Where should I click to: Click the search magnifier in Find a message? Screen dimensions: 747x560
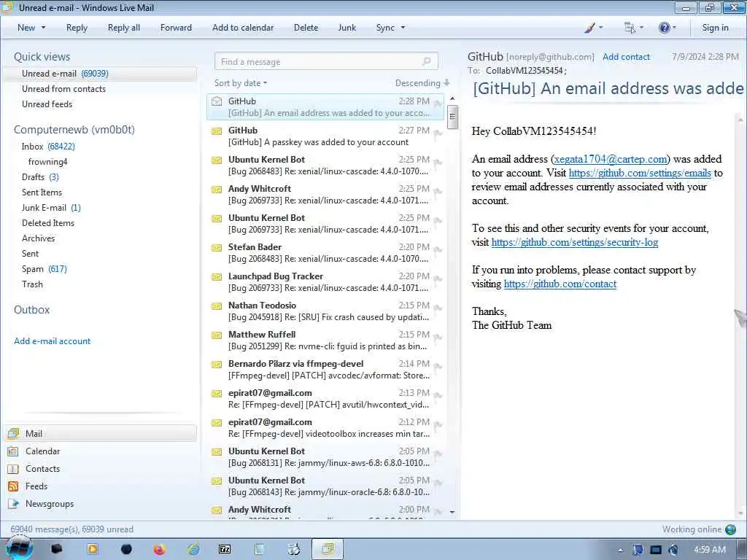(x=427, y=61)
